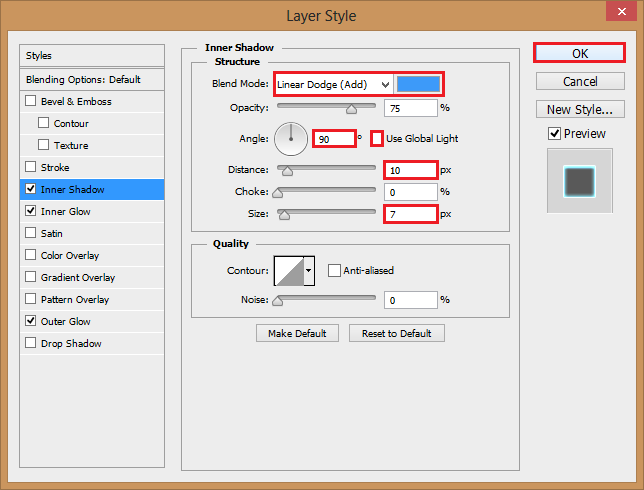Uncheck the Preview checkbox
The width and height of the screenshot is (644, 490).
[x=554, y=134]
